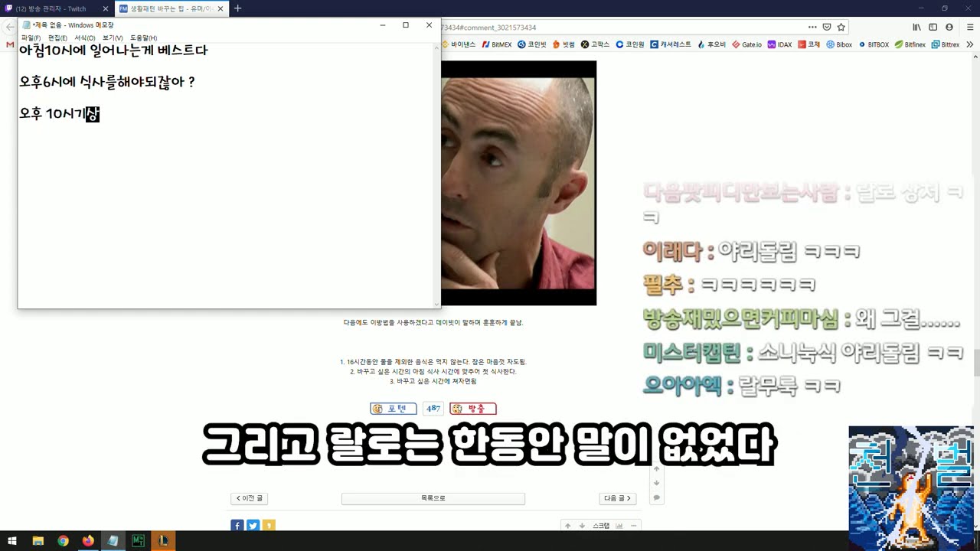Open a new browser tab
The image size is (980, 551).
tap(237, 8)
